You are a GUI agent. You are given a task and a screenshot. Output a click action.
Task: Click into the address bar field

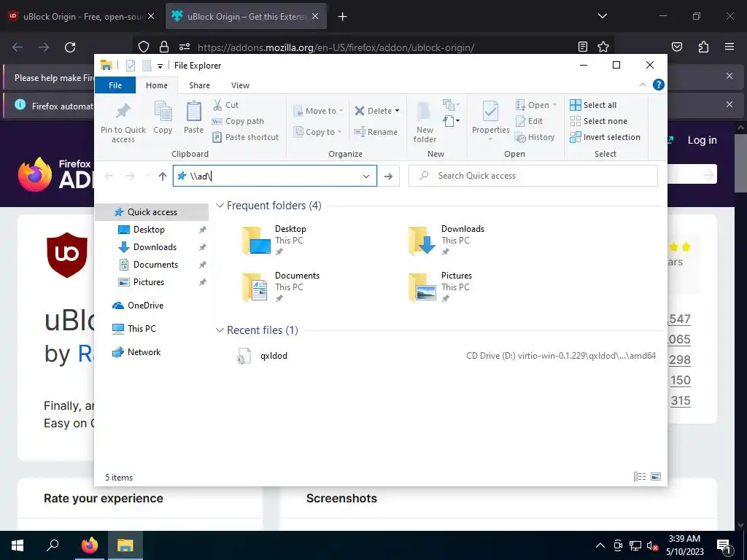click(274, 176)
